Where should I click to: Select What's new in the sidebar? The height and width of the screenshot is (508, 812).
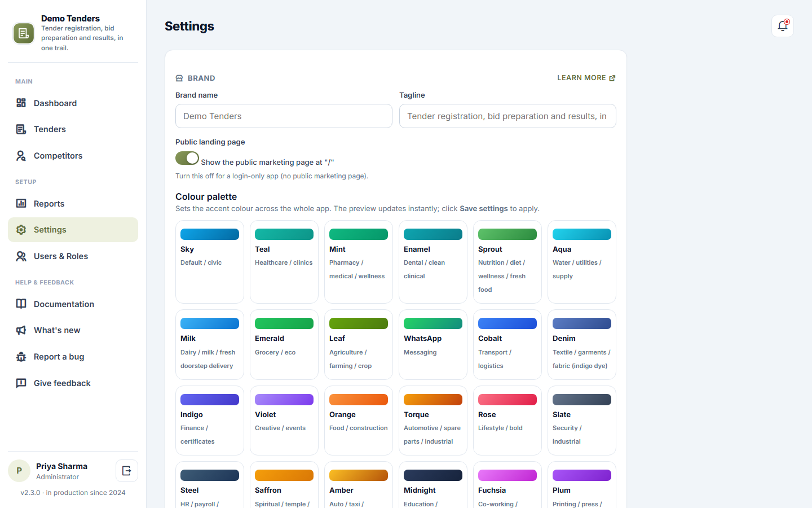(x=73, y=330)
